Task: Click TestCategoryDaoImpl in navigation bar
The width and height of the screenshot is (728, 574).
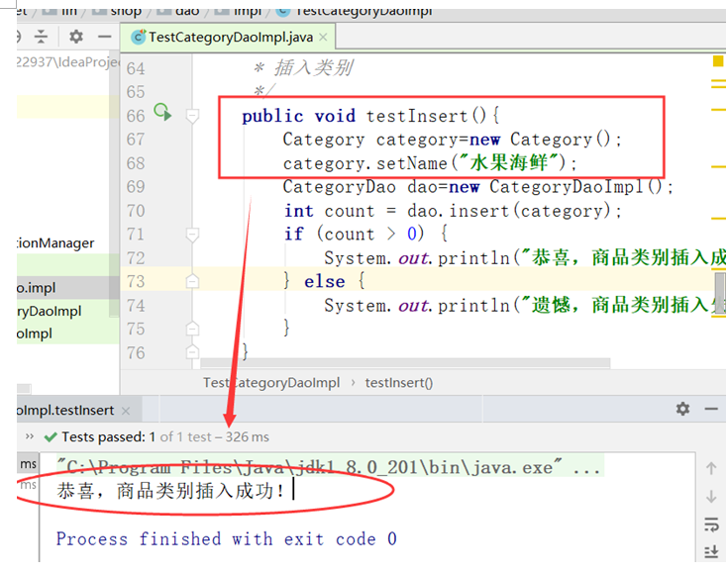Action: point(364,11)
